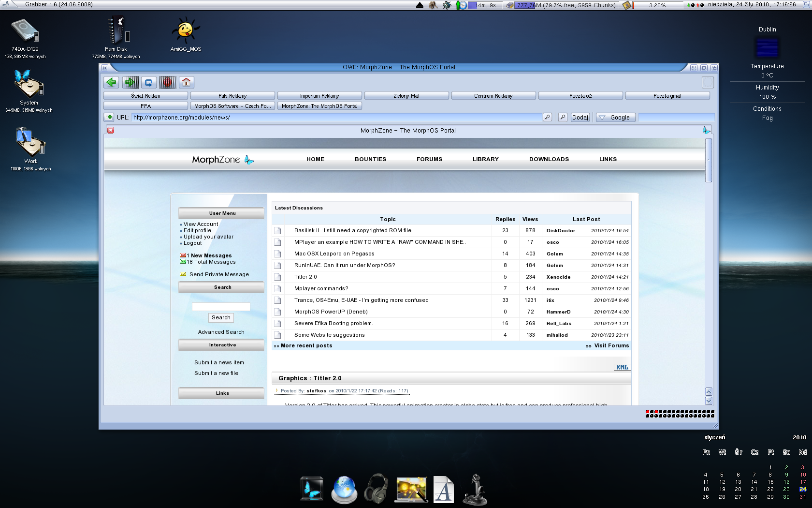The height and width of the screenshot is (508, 812).
Task: Open the Świat Reklam bookmark
Action: pos(145,96)
